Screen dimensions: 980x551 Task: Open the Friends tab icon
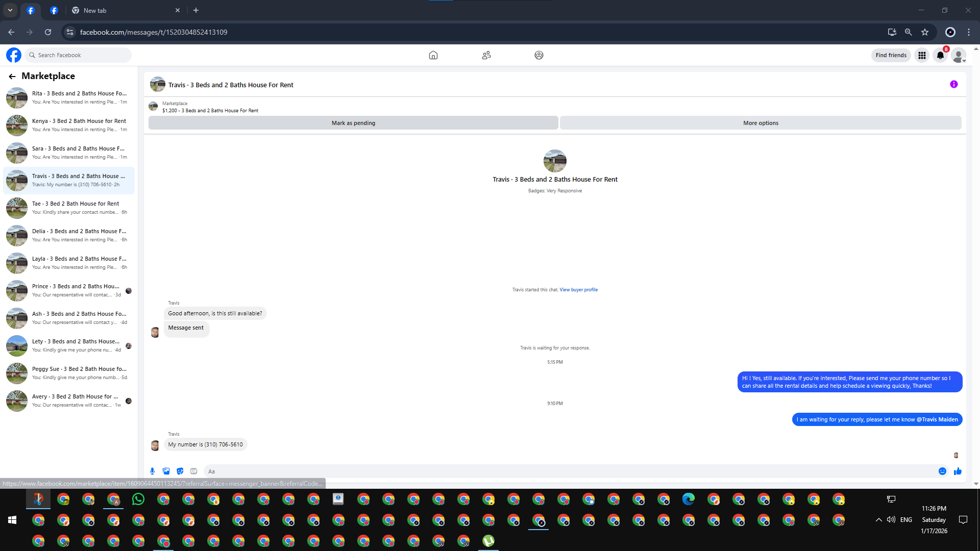coord(486,55)
